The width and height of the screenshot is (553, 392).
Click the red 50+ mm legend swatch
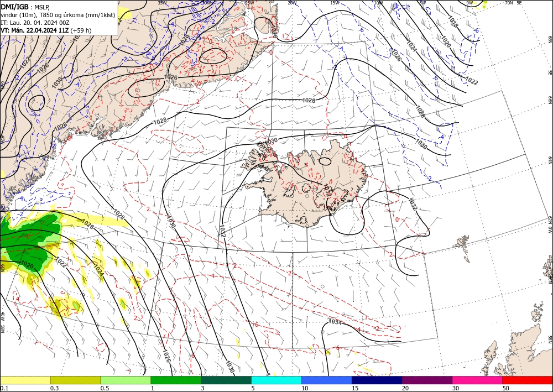point(528,380)
